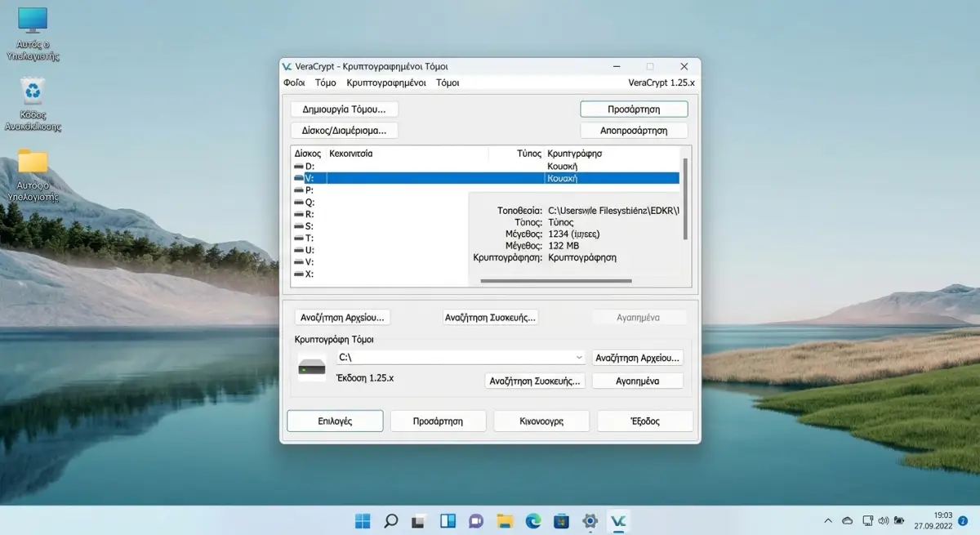Click Προσάρτηση button above Αποπροσάρτηση
The width and height of the screenshot is (980, 535).
pos(634,109)
